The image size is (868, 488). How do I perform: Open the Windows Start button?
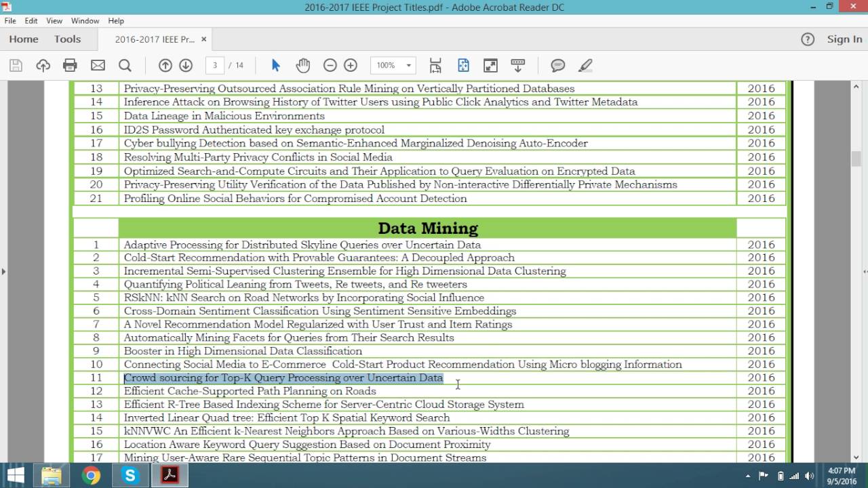point(16,476)
